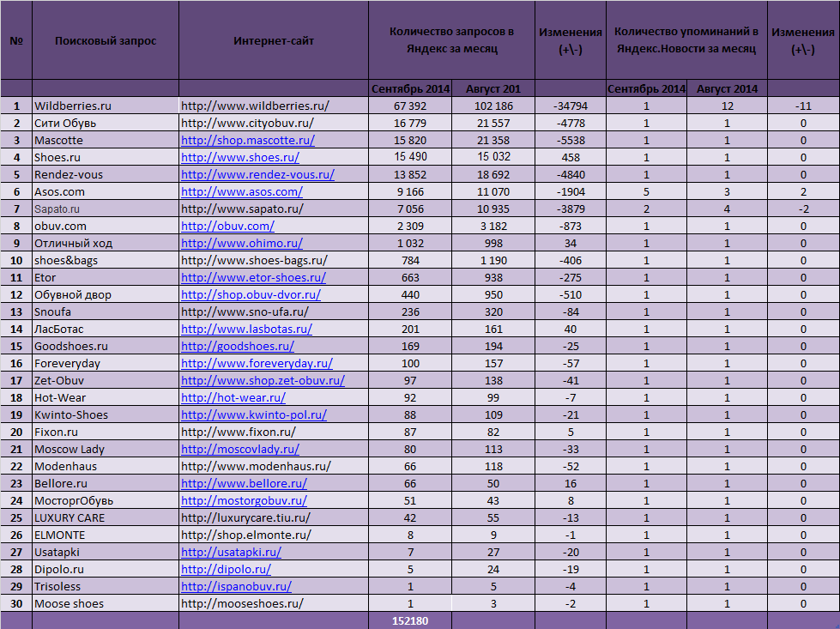Open the goodshoes.ru hyperlink

click(x=238, y=346)
